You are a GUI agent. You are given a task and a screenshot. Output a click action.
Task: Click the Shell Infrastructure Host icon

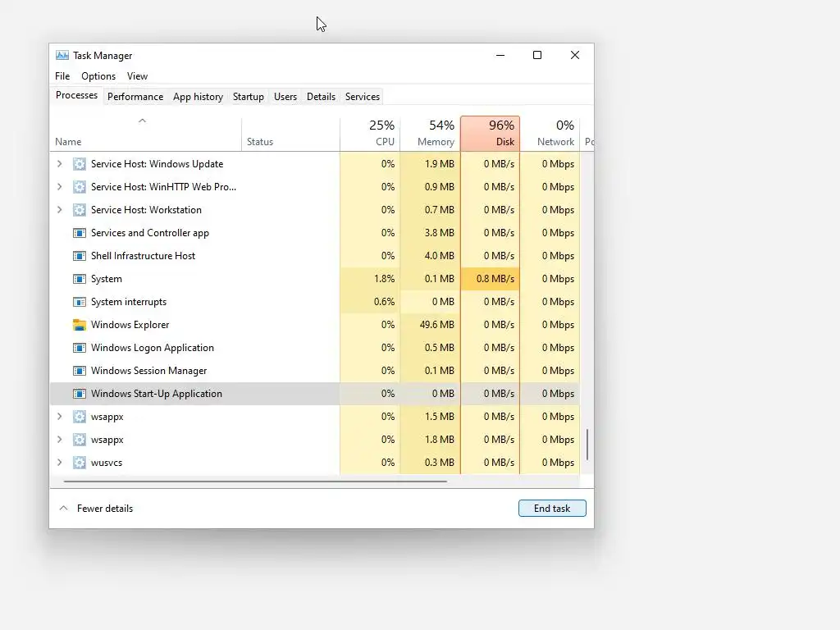click(80, 256)
